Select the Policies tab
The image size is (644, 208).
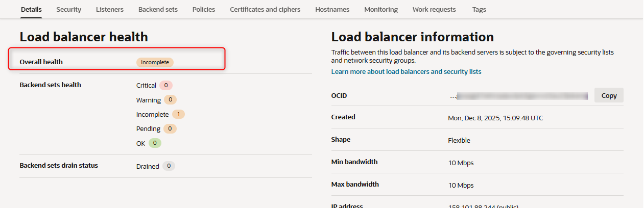point(204,9)
